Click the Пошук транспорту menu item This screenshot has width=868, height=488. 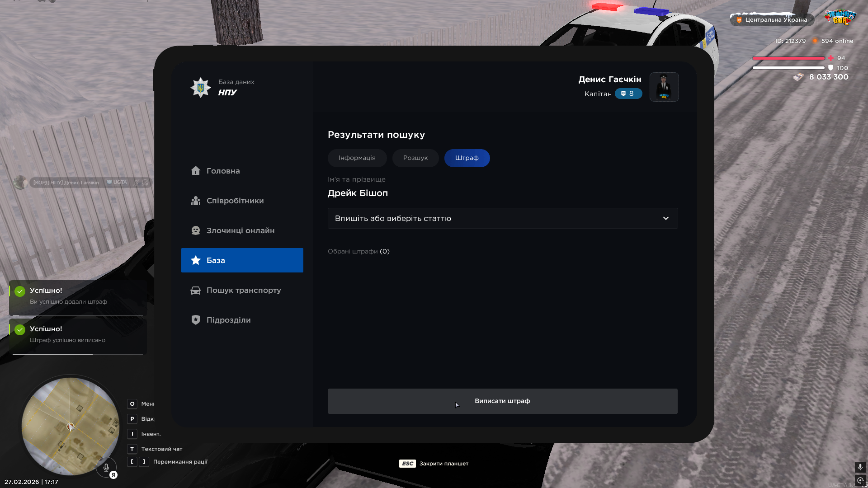(243, 290)
